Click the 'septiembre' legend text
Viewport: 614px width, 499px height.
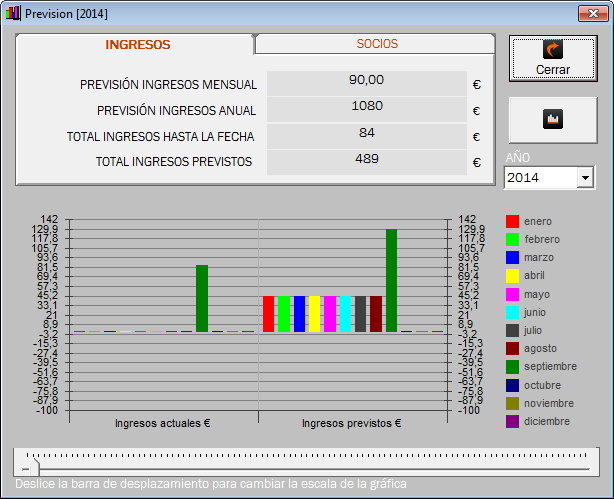point(551,367)
